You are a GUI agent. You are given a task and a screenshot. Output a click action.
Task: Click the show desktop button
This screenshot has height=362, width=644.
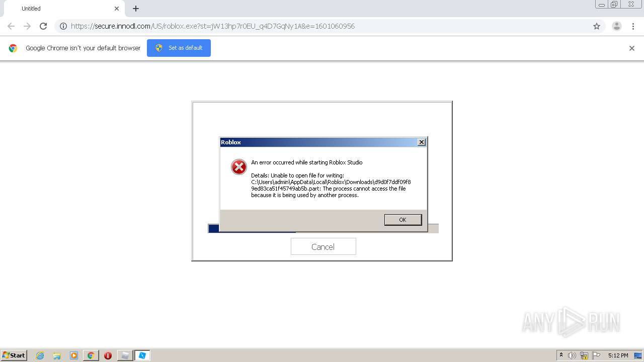tap(638, 355)
